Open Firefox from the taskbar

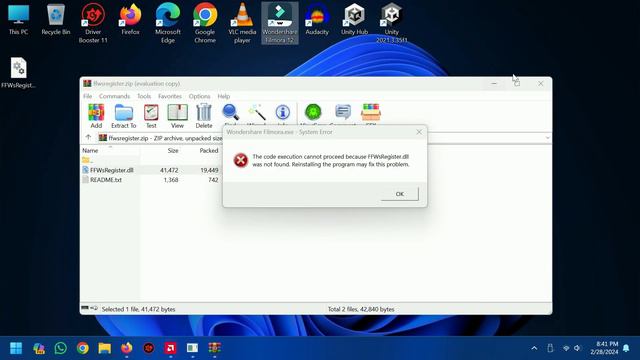[127, 348]
